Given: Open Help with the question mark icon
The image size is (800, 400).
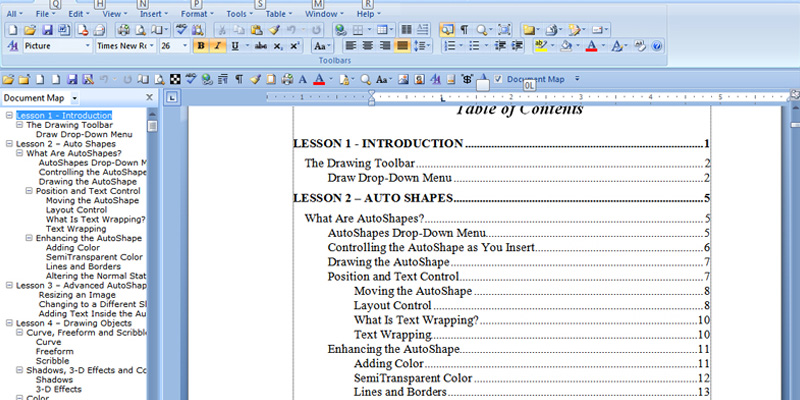Looking at the screenshot, I should [x=657, y=46].
